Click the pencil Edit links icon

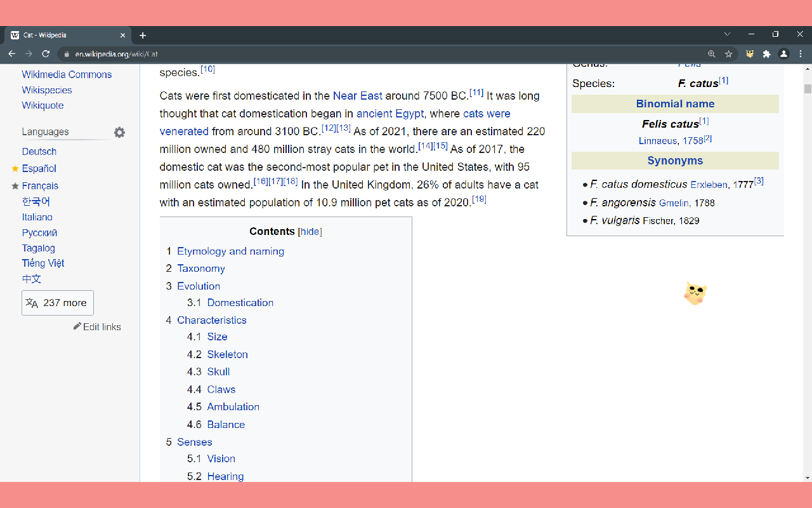pos(77,326)
